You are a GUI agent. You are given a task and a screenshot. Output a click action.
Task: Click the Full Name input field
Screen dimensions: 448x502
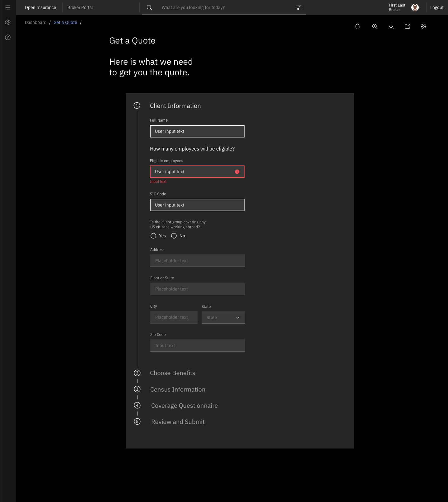coord(197,131)
